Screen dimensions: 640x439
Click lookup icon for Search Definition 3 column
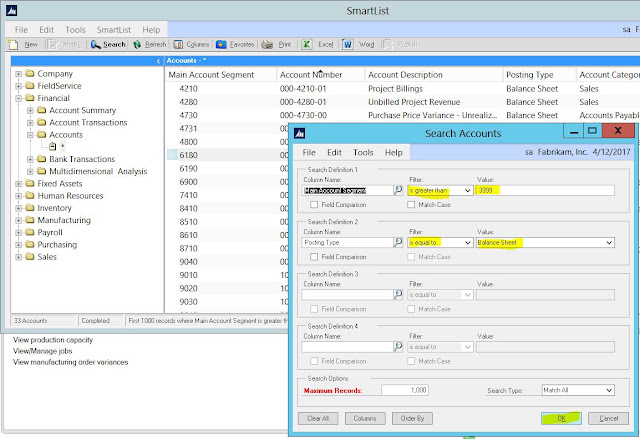click(398, 295)
